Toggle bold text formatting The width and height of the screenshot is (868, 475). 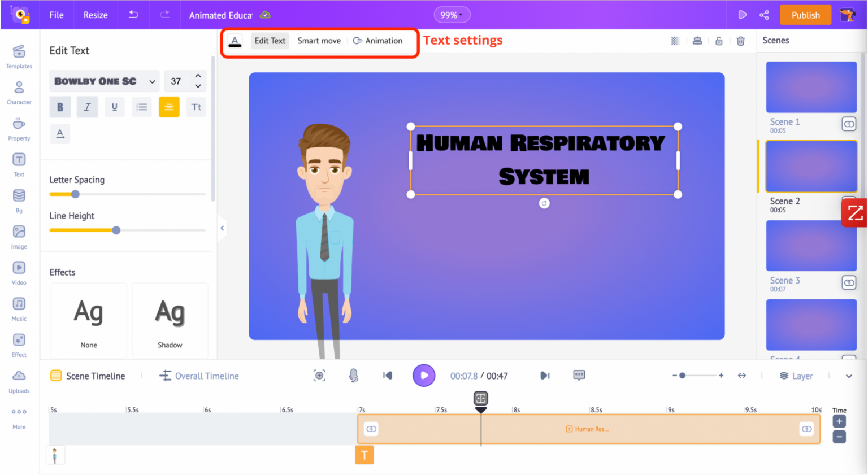[60, 107]
